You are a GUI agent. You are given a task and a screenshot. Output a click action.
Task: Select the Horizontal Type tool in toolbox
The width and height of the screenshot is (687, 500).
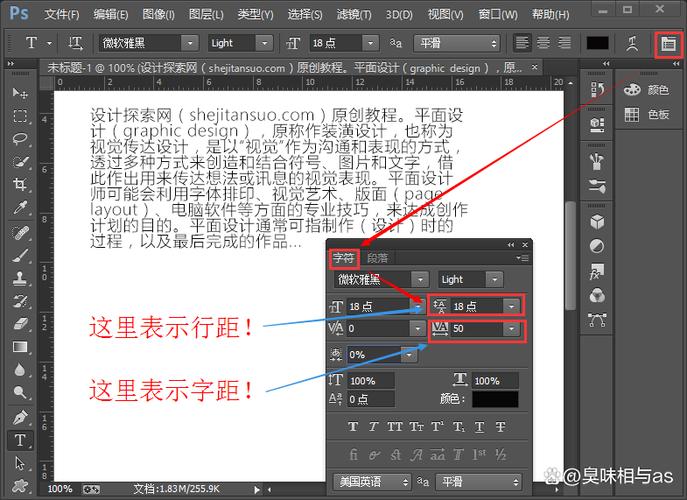pos(20,440)
